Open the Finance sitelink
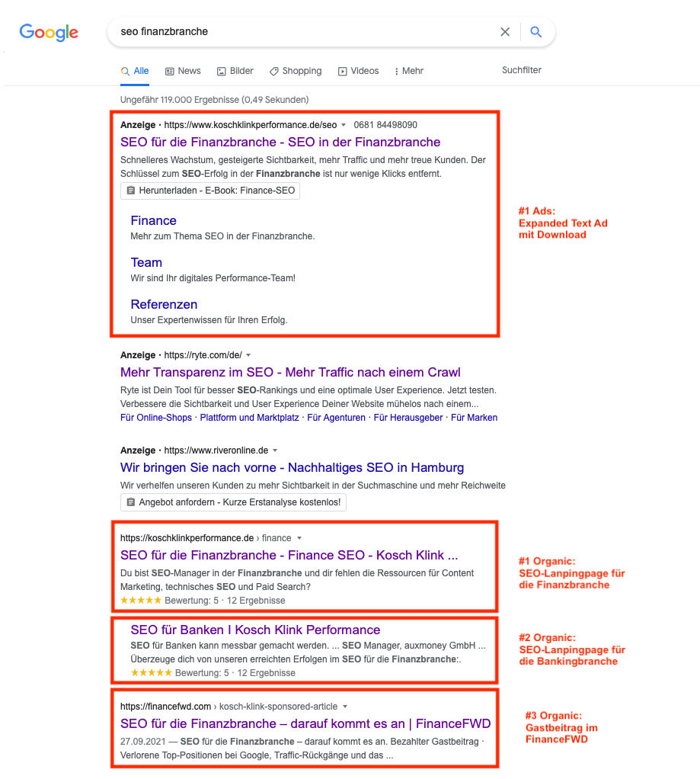 [153, 220]
